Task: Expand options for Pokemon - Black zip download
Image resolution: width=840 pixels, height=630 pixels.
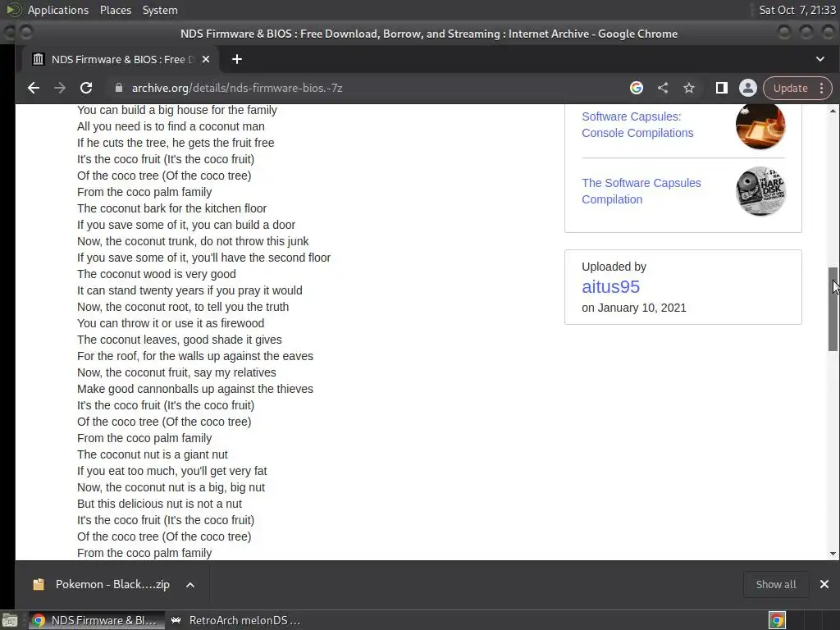Action: click(x=190, y=585)
